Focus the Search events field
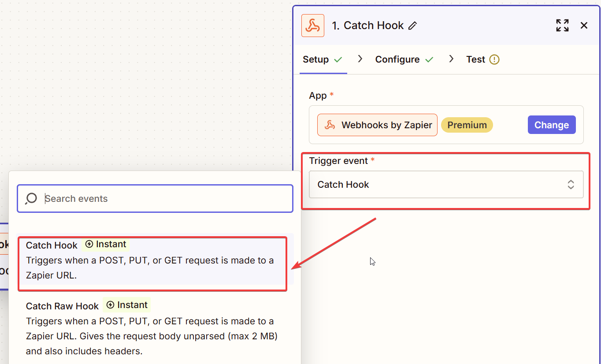 click(155, 199)
